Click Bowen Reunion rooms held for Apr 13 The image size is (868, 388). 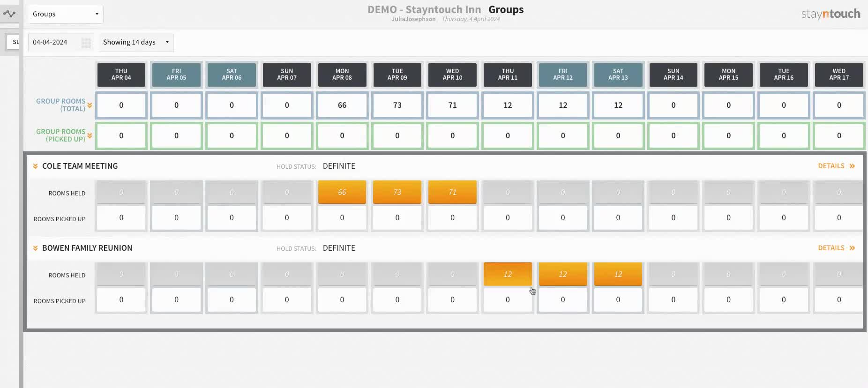click(x=618, y=274)
